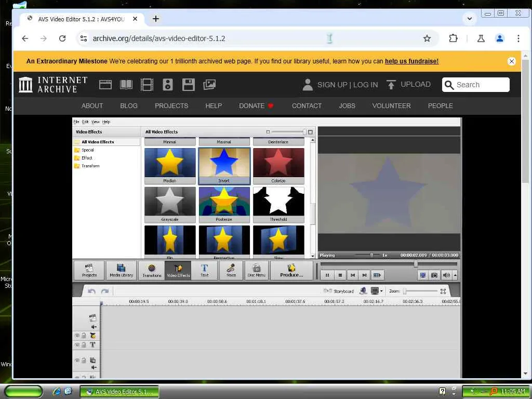
Task: Open the ABOUT navigation item
Action: tap(92, 106)
